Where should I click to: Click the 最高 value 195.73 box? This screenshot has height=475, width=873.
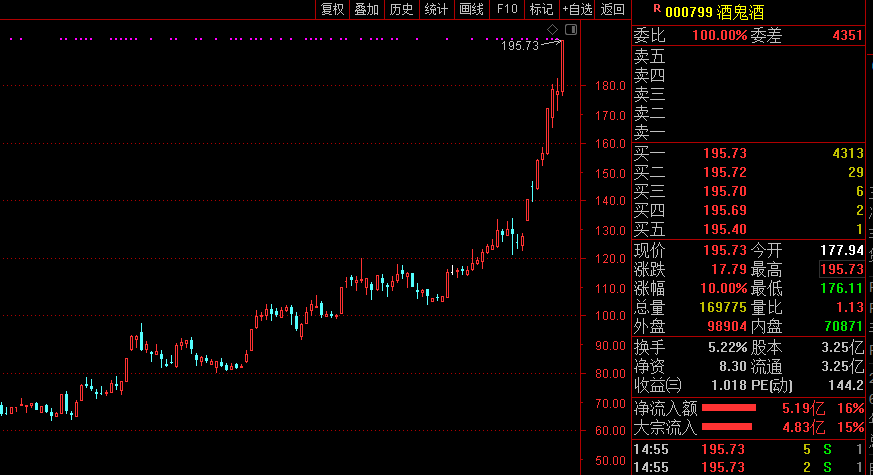point(840,269)
